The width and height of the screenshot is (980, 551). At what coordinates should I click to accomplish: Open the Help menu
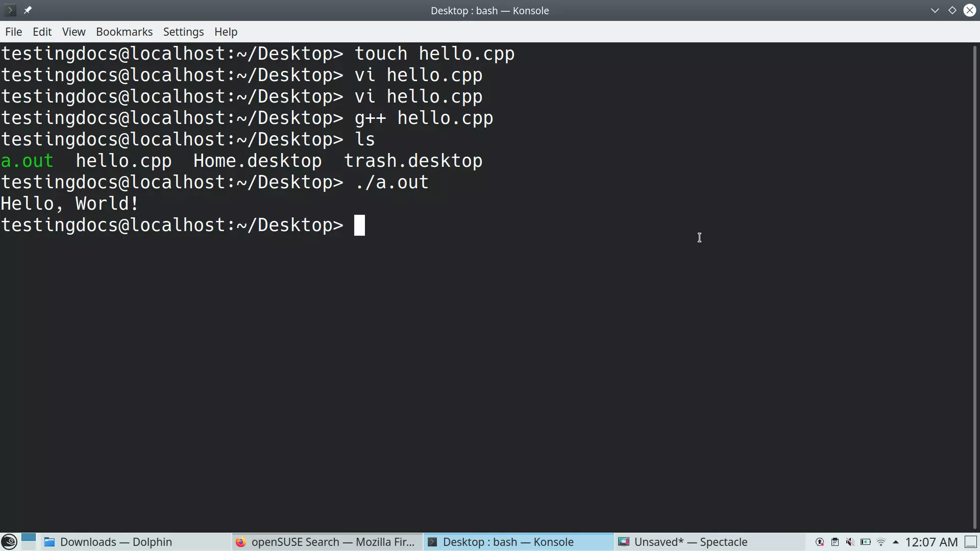tap(226, 32)
